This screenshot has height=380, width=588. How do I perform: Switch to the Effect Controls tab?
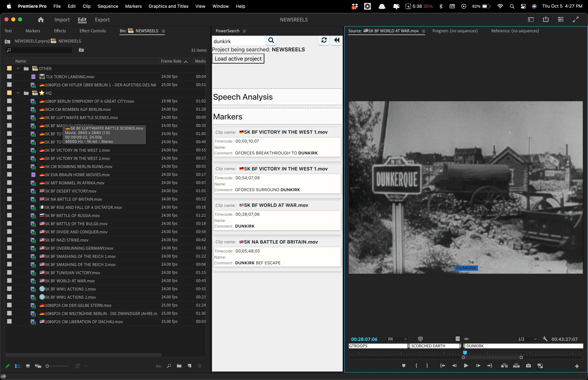point(93,31)
